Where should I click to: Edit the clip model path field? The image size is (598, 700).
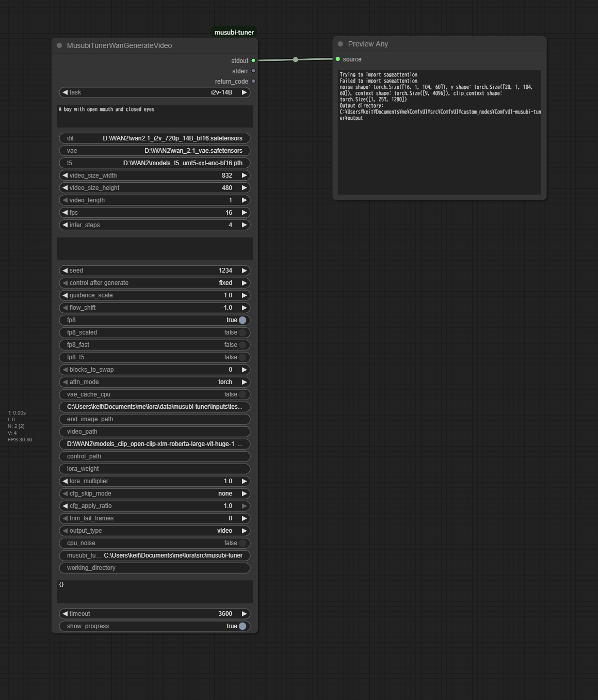click(155, 444)
